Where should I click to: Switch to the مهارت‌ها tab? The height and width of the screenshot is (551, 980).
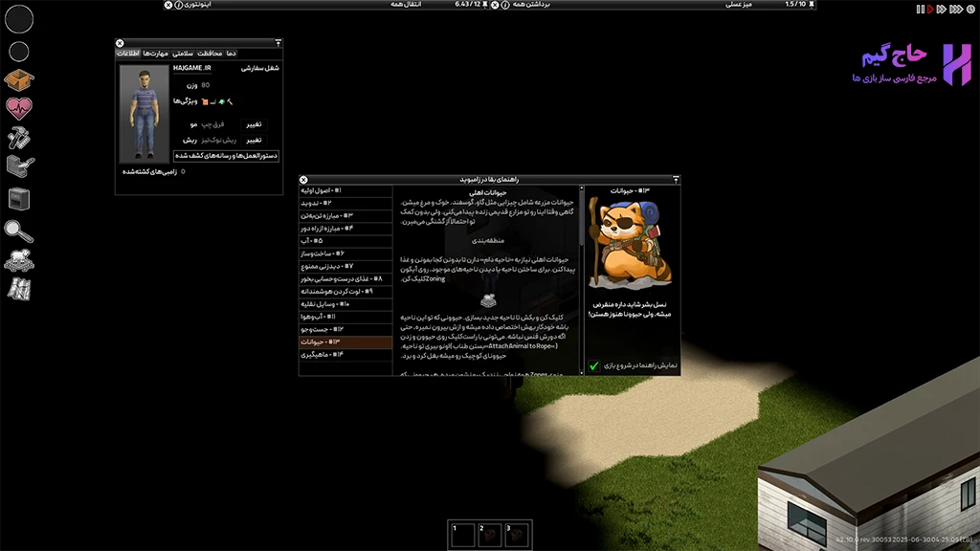pos(156,54)
